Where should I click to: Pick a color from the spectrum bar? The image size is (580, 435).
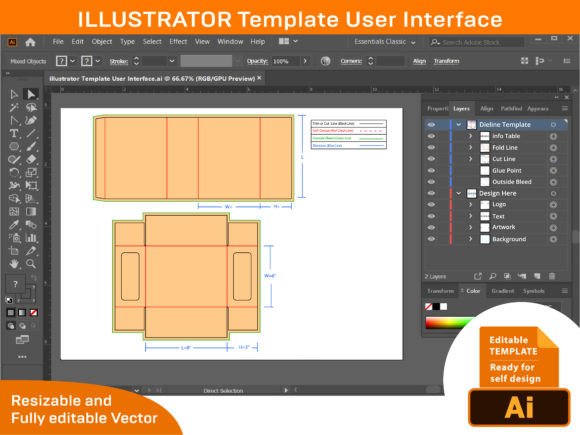(449, 323)
